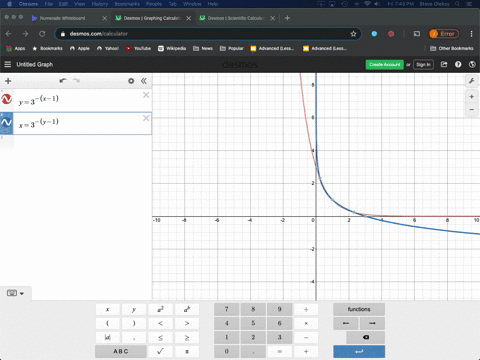Open the Wikipedia bookmark

pyautogui.click(x=172, y=48)
